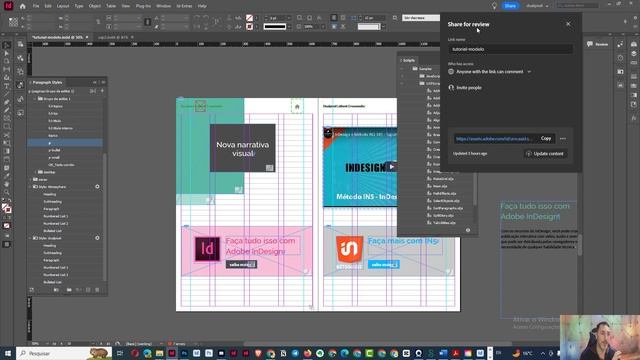640x360 pixels.
Task: Open the Paragraph Styles panel menu
Action: (103, 82)
